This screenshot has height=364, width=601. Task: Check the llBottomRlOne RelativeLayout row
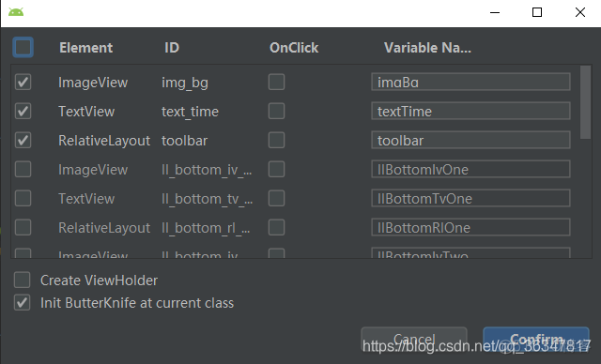tap(23, 227)
